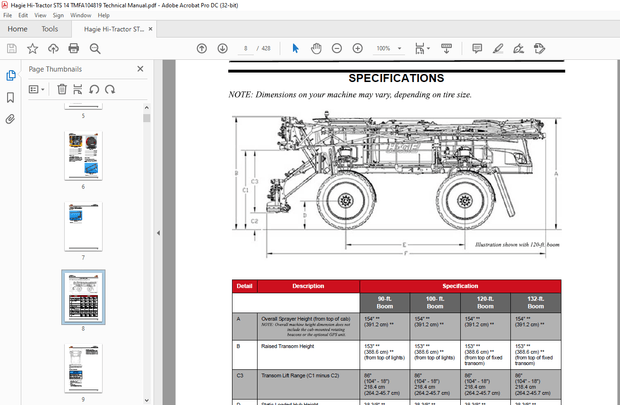Click the upload to cloud icon
The width and height of the screenshot is (620, 405).
pyautogui.click(x=53, y=48)
